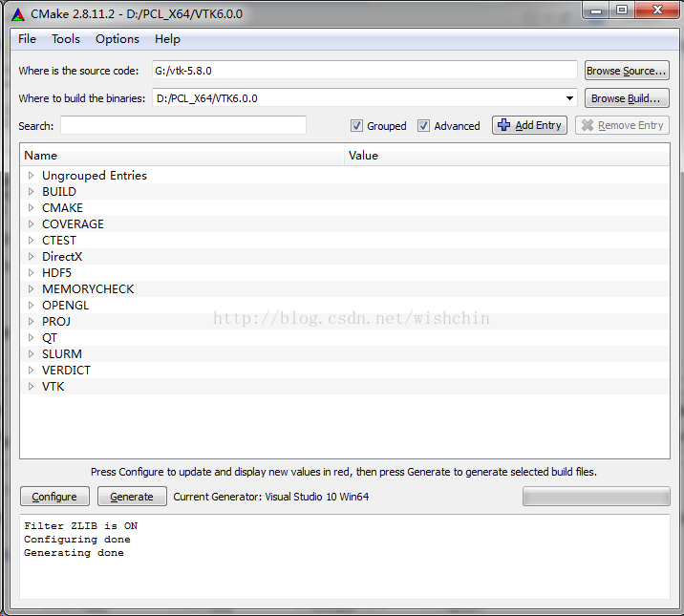The height and width of the screenshot is (616, 684).
Task: Toggle the Advanced checkbox
Action: 423,125
